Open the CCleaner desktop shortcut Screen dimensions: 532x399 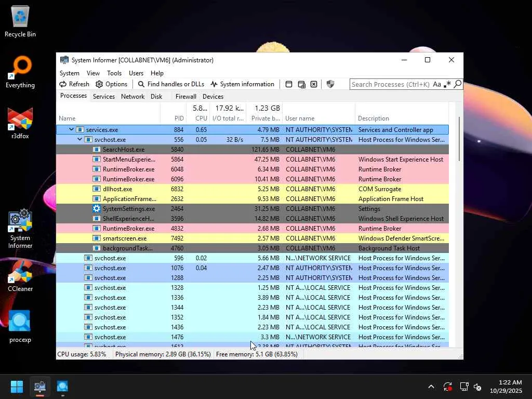pos(20,275)
